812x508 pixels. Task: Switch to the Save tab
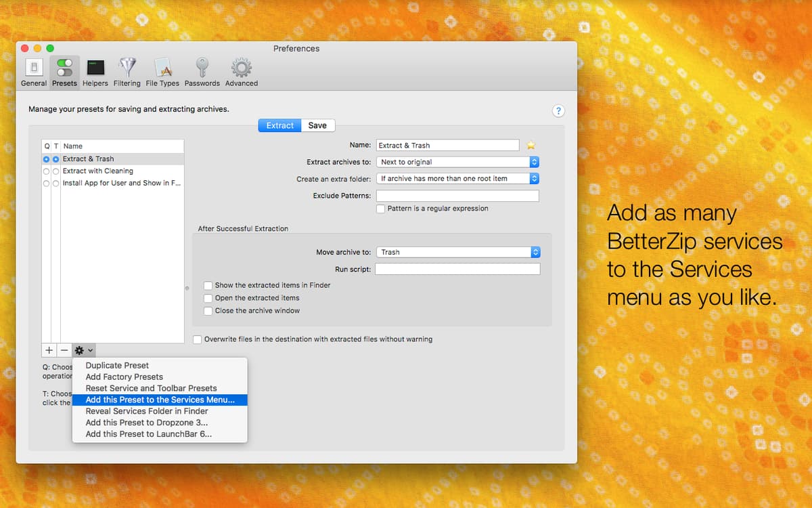tap(317, 125)
